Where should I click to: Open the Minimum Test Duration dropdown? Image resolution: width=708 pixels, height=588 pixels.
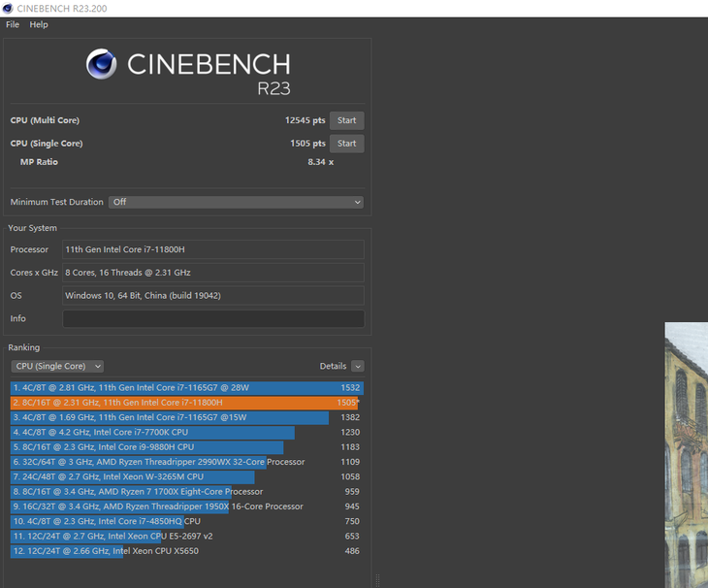point(236,202)
